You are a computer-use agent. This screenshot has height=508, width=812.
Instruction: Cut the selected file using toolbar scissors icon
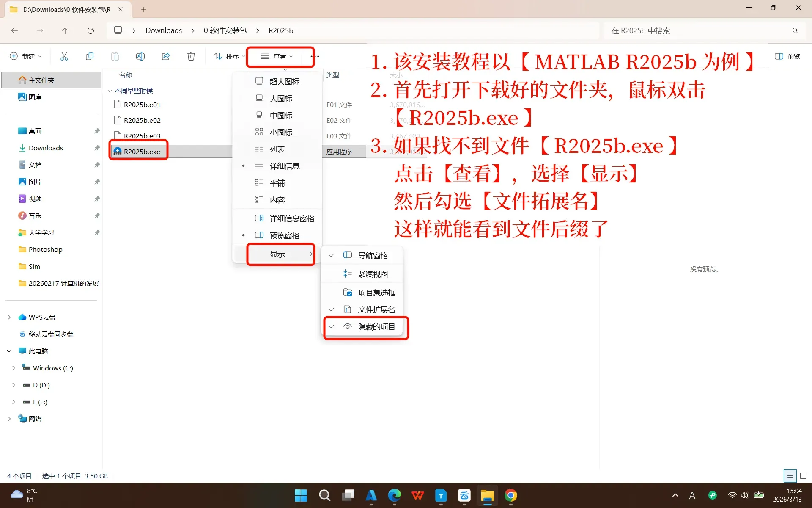pyautogui.click(x=64, y=56)
